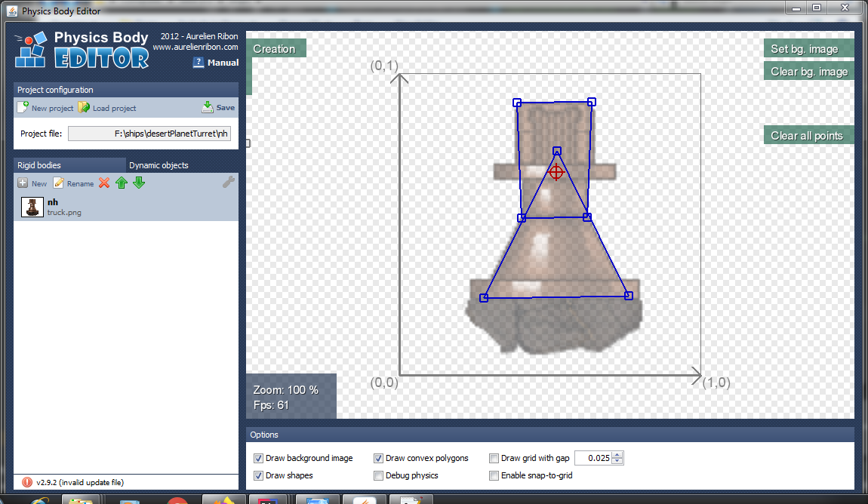Delete body with red X icon
This screenshot has width=868, height=504.
click(104, 183)
